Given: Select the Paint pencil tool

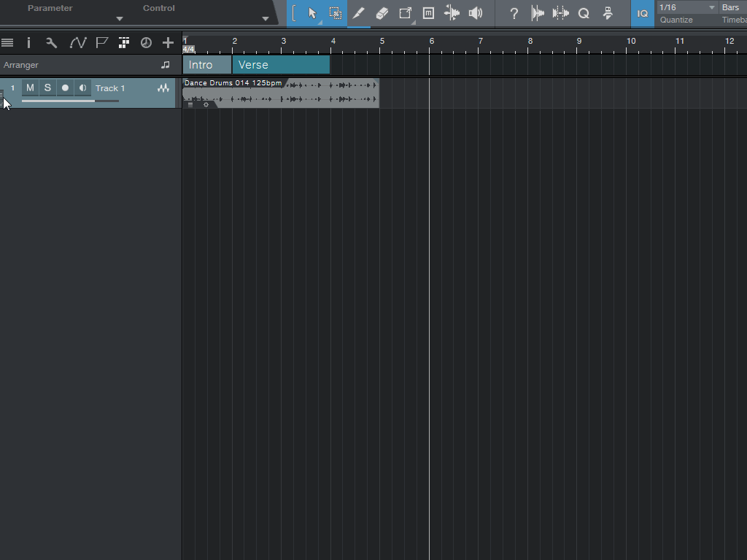Looking at the screenshot, I should coord(359,13).
